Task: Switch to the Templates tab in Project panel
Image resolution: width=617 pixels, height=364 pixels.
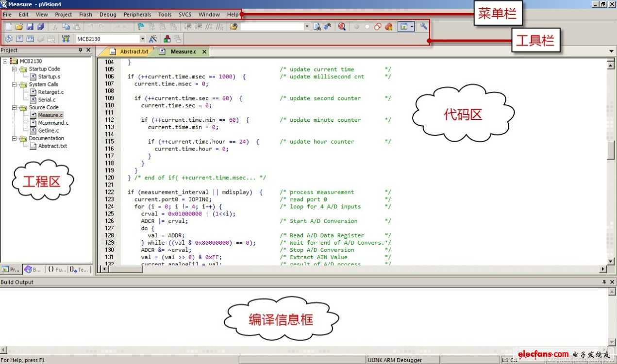Action: 79,269
